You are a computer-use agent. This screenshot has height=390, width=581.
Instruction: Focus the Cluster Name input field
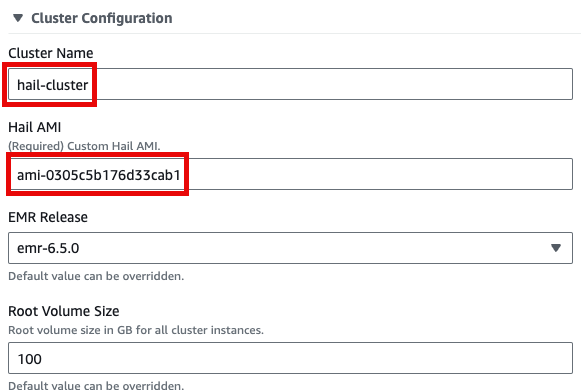pos(290,84)
